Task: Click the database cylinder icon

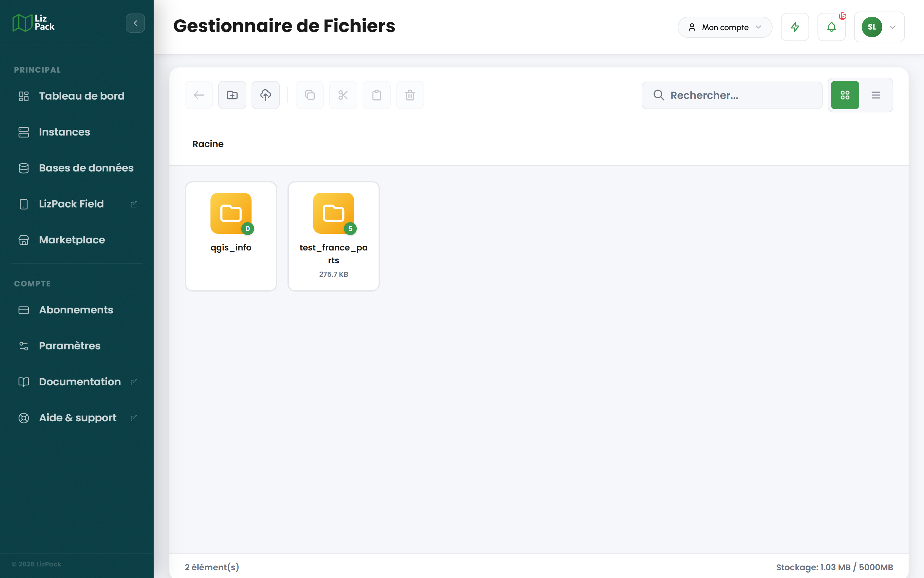Action: tap(24, 168)
